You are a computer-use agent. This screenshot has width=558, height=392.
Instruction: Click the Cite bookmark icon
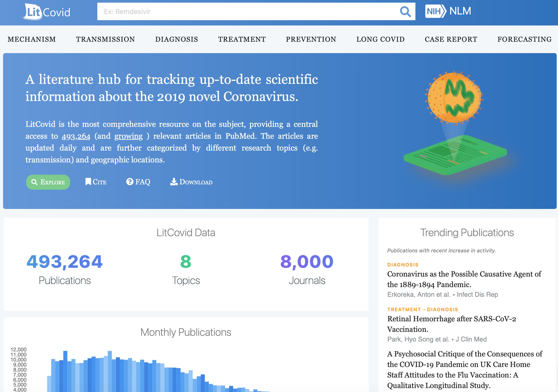pos(88,182)
